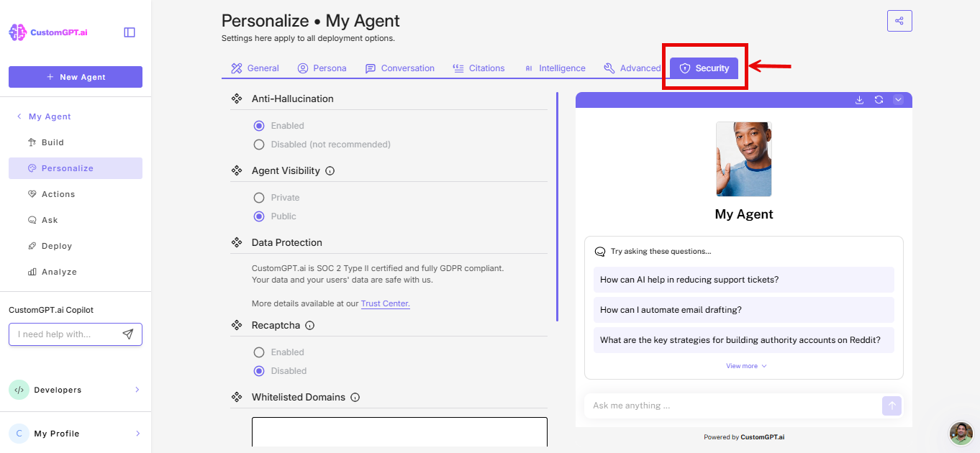Open the General tab
The height and width of the screenshot is (453, 980).
coord(255,68)
